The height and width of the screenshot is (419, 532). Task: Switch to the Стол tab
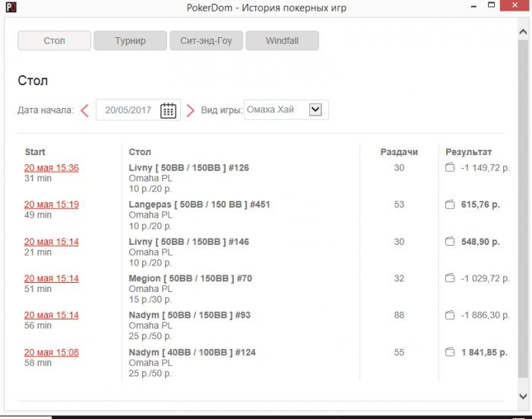54,41
